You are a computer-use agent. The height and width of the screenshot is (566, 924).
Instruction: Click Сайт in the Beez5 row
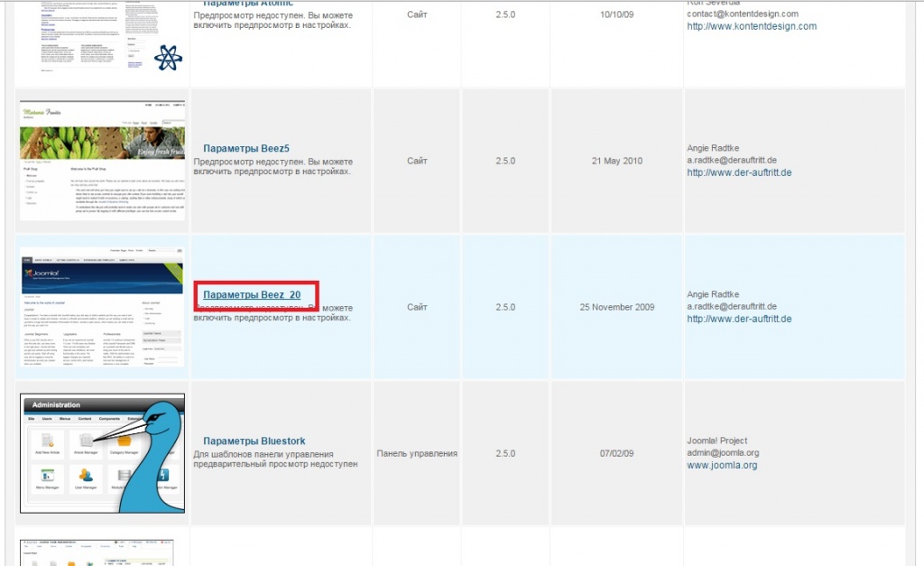click(x=417, y=161)
